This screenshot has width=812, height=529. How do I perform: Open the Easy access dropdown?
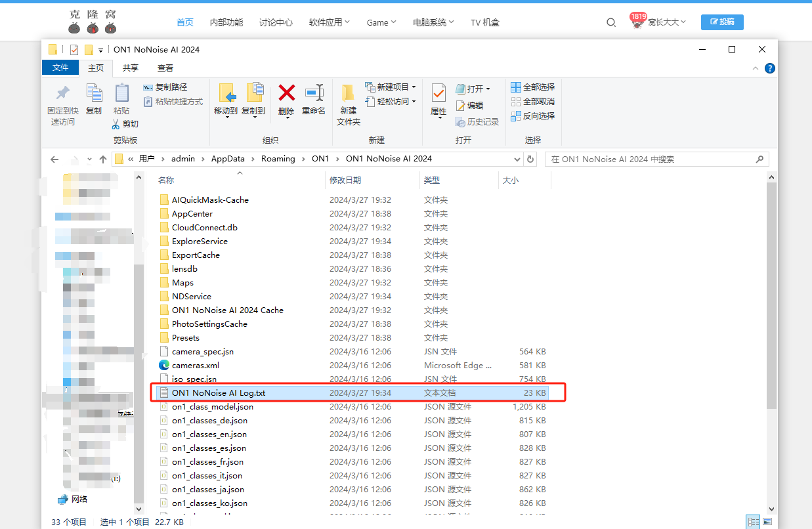[x=391, y=101]
